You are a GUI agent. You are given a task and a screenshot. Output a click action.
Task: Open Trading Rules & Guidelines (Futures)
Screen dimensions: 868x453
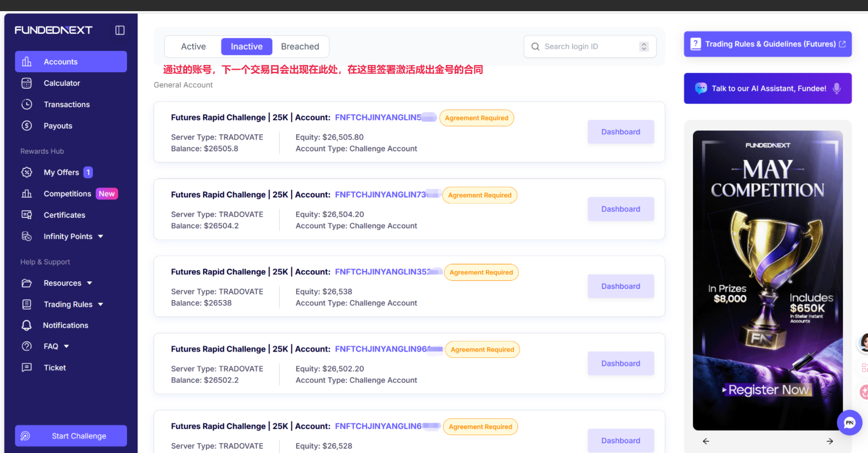click(768, 44)
